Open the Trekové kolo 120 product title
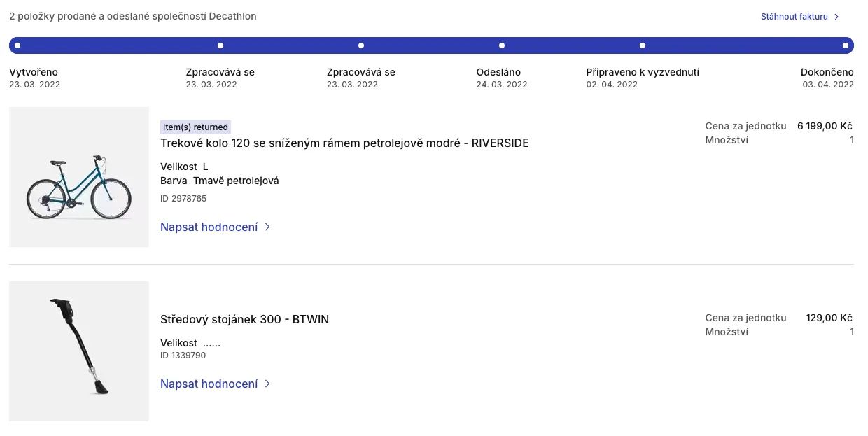868x436 pixels. point(344,143)
